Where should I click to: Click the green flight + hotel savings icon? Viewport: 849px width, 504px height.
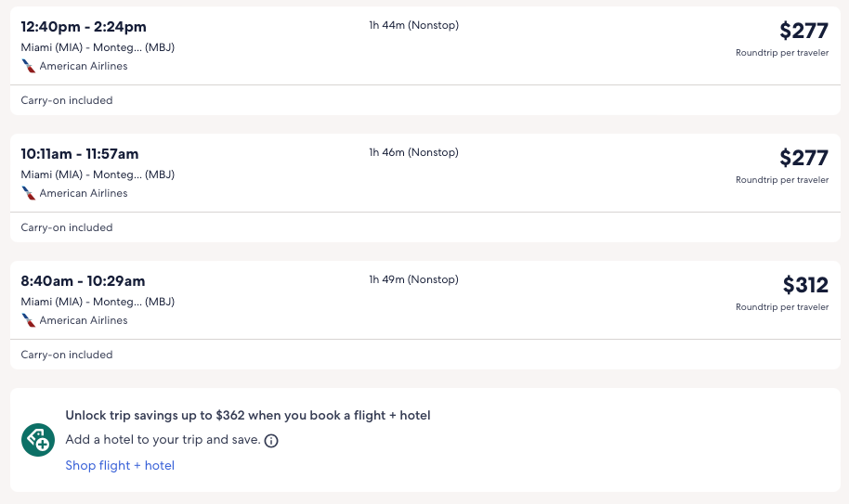tap(38, 440)
